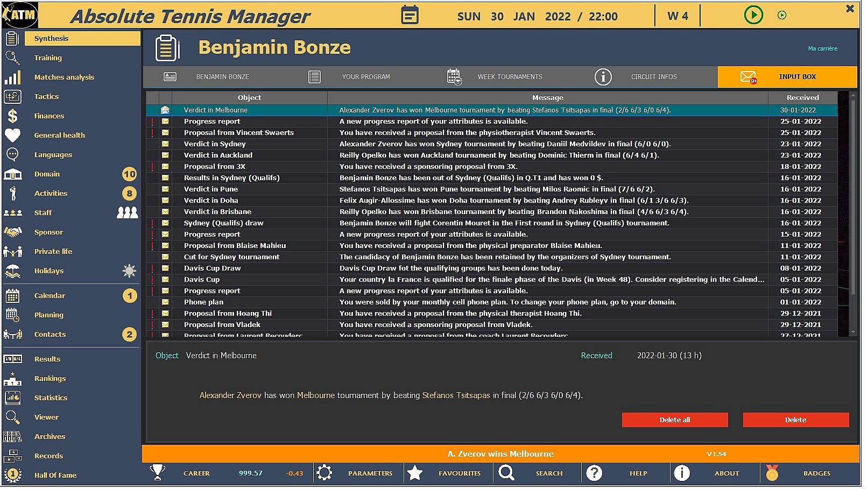The height and width of the screenshot is (489, 868).
Task: Open Matches analysis bar chart icon
Action: click(12, 77)
